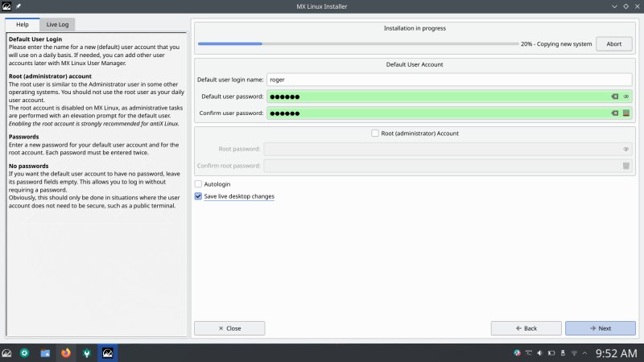The width and height of the screenshot is (644, 362).
Task: Uncheck Save live desktop changes
Action: coord(198,196)
